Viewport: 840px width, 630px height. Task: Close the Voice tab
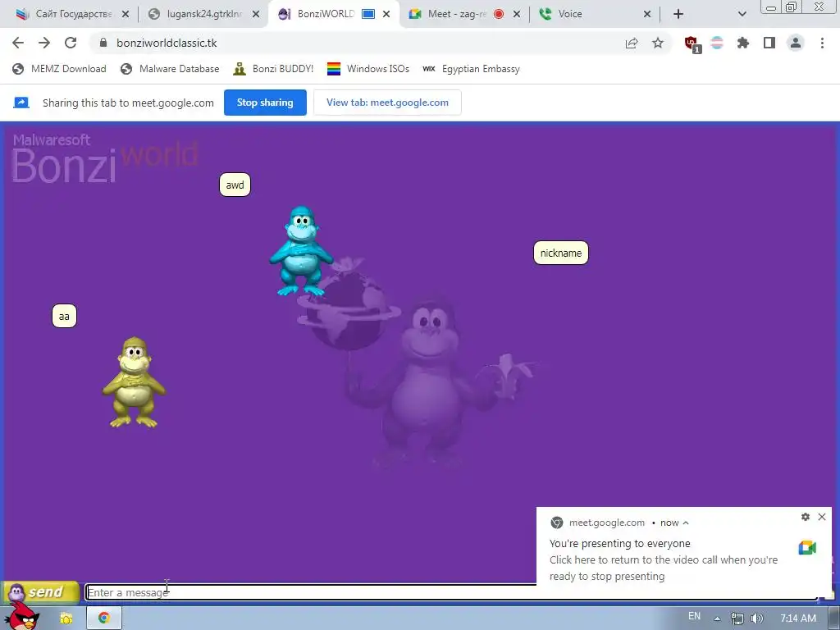(647, 15)
